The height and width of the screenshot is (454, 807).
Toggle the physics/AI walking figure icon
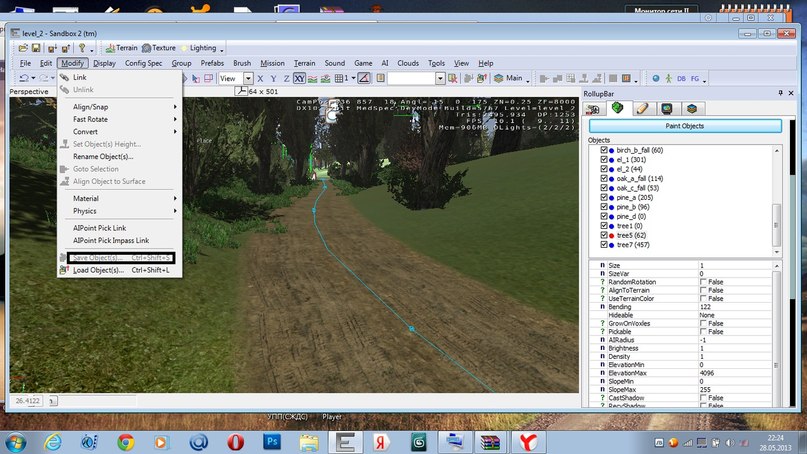pyautogui.click(x=668, y=78)
